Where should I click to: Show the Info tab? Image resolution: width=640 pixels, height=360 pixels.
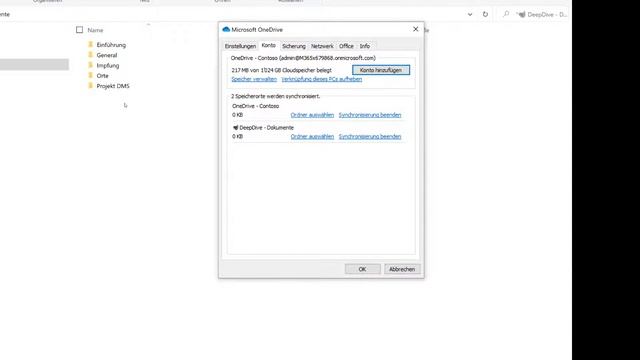[x=364, y=46]
